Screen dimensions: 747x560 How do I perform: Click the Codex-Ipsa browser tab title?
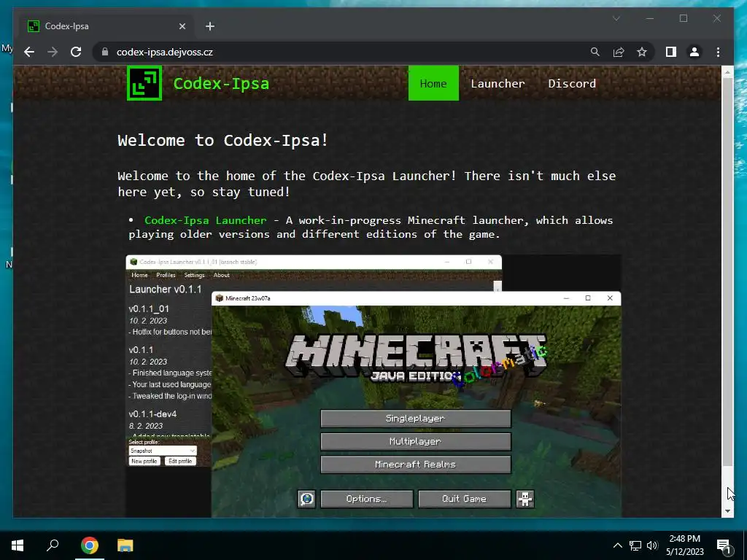pyautogui.click(x=66, y=26)
